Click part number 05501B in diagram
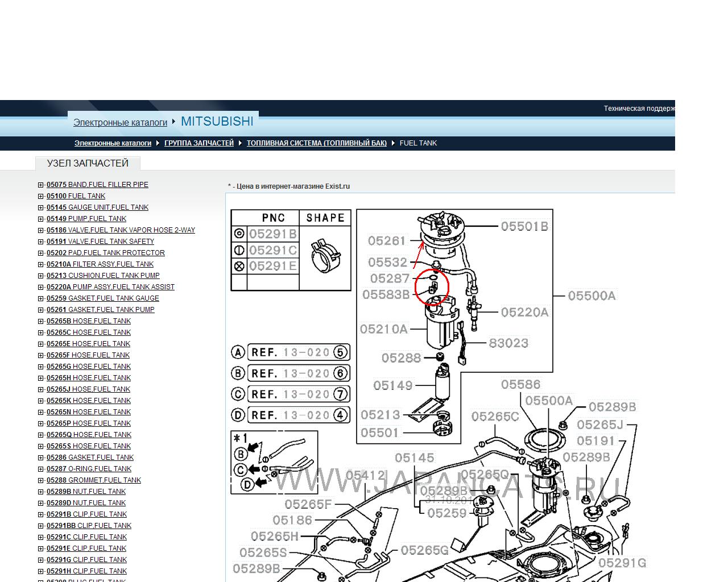 (524, 226)
